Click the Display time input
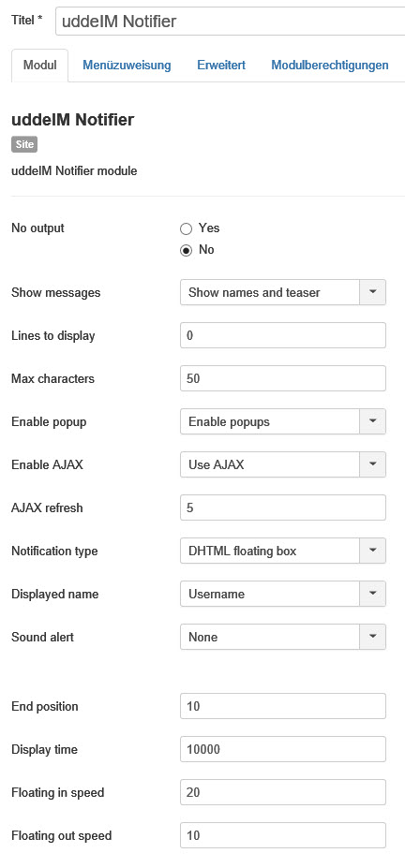The height and width of the screenshot is (868, 405). (x=283, y=749)
